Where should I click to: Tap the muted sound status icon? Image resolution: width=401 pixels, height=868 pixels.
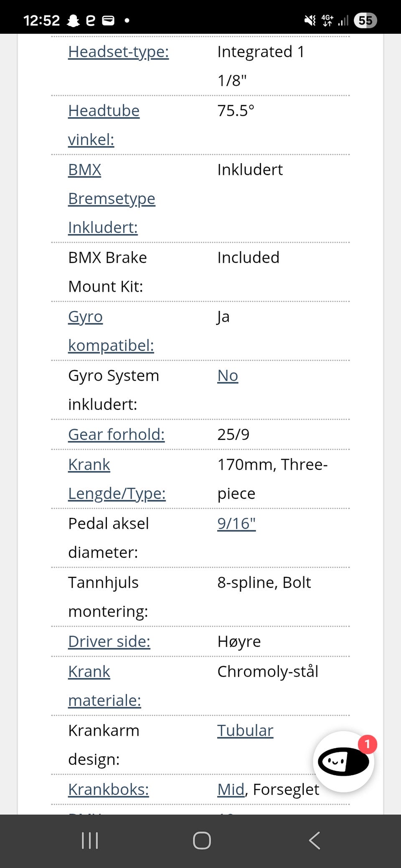(x=310, y=20)
